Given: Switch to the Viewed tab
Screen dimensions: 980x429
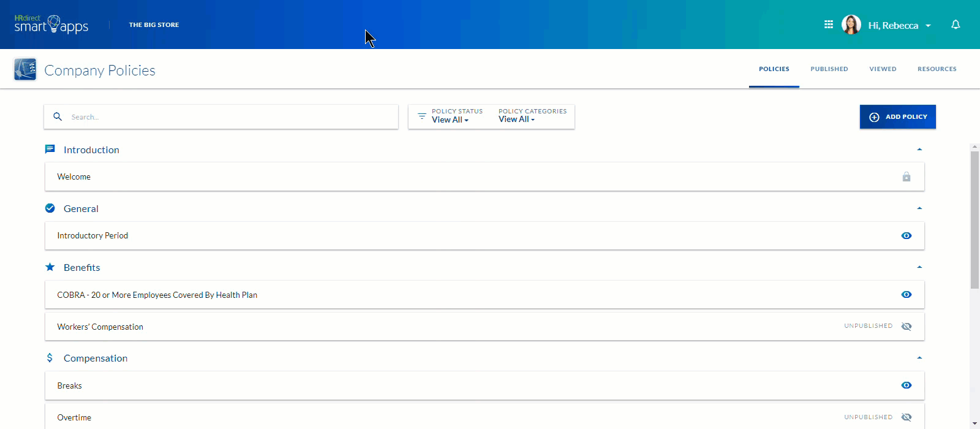Looking at the screenshot, I should tap(883, 69).
